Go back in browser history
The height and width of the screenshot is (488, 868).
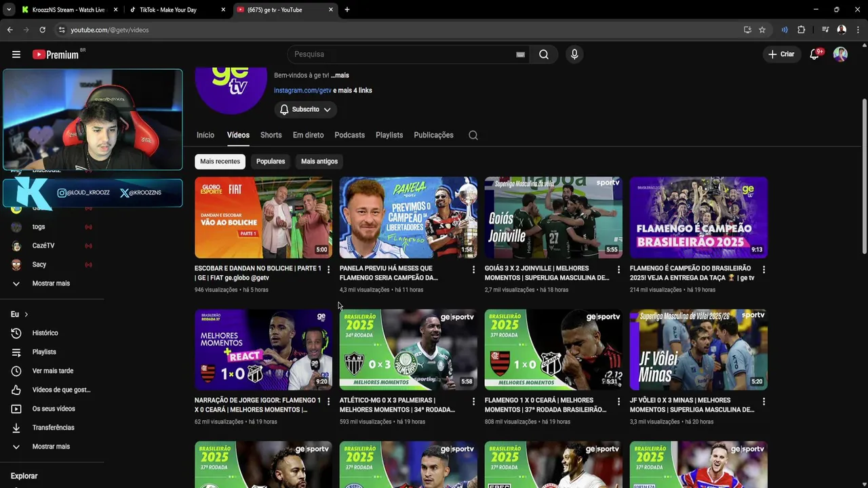[9, 30]
